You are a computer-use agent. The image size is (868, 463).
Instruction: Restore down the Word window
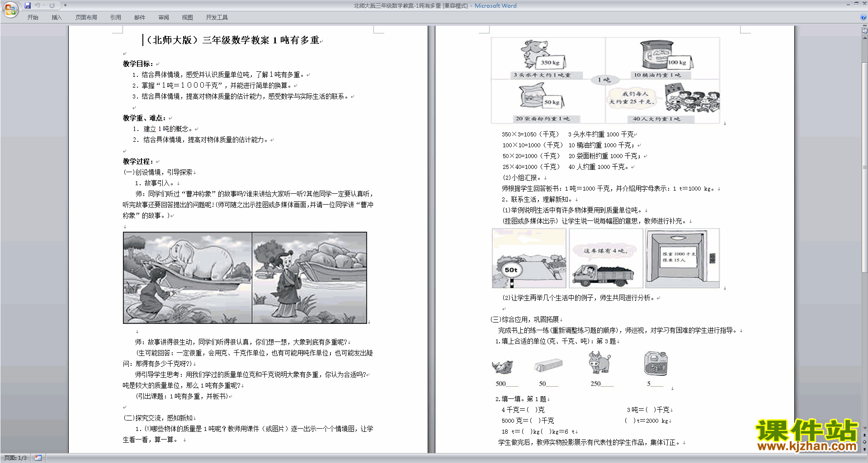[856, 4]
